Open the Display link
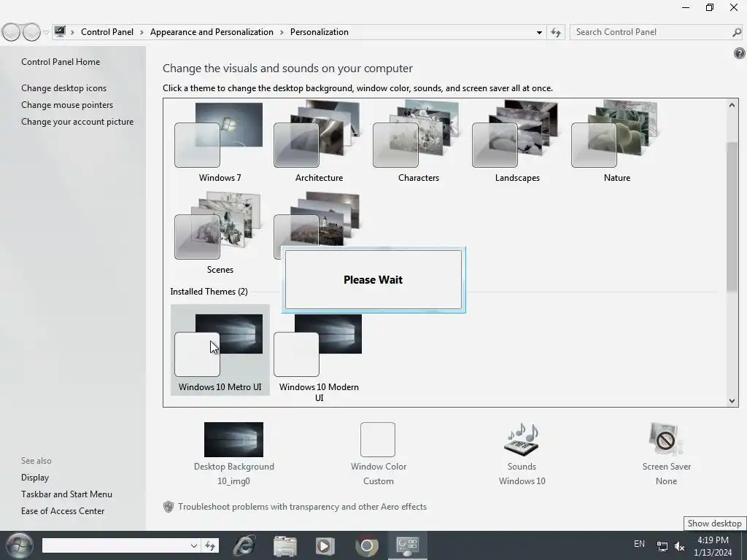 (35, 477)
